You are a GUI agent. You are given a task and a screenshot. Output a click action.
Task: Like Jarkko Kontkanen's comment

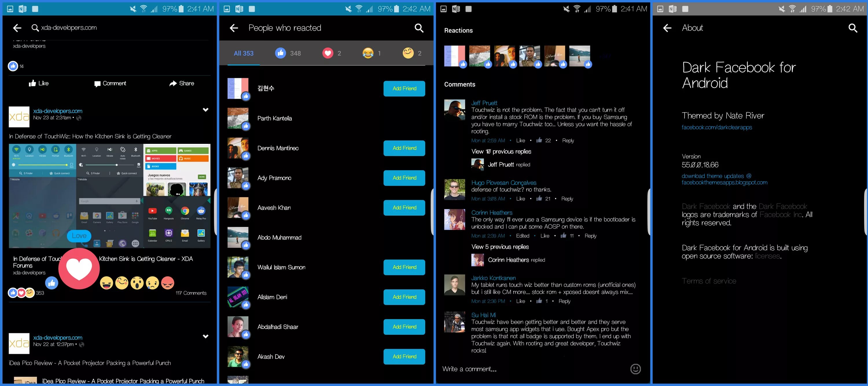(x=520, y=301)
